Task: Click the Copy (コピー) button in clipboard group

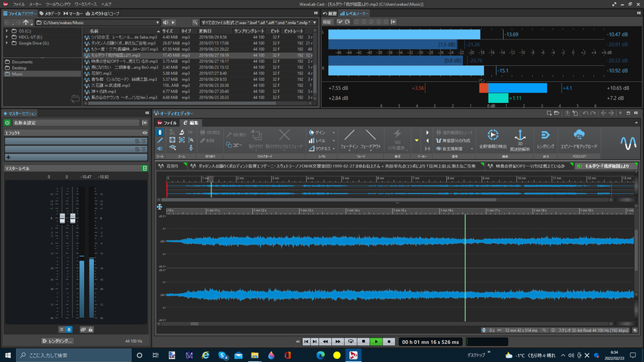Action: 234,145
